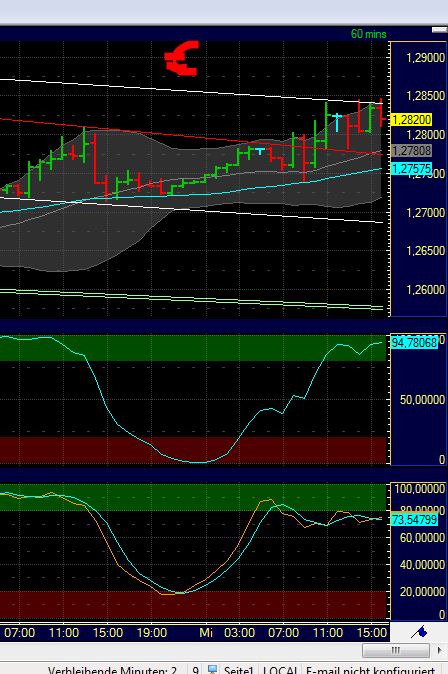The image size is (448, 674).
Task: Click the 'Mi' day marker on time axis
Action: point(206,633)
